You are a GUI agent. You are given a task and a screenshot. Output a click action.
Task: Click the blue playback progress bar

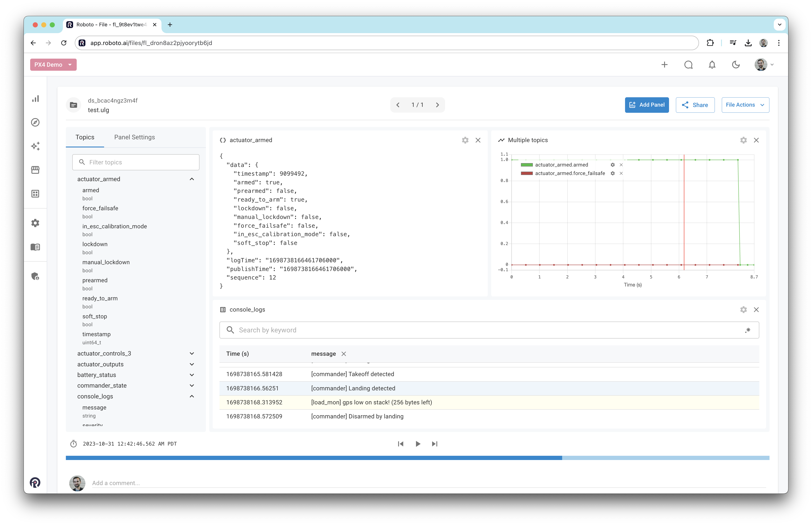[x=314, y=458]
